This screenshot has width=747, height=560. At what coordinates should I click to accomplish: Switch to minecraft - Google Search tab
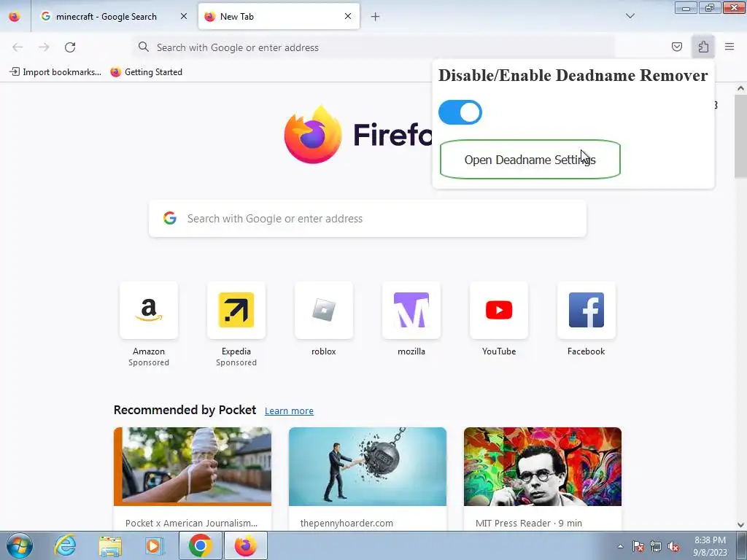click(106, 17)
